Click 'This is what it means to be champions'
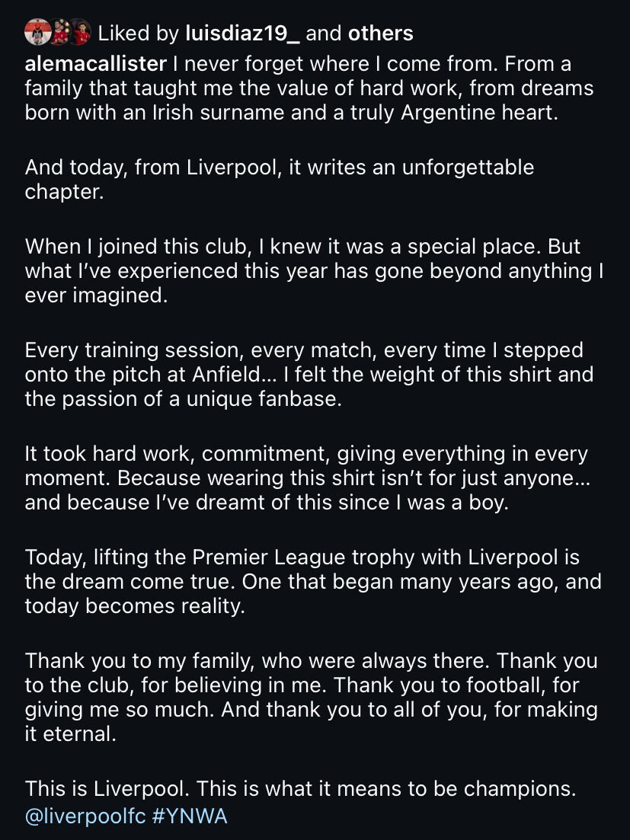This screenshot has height=840, width=630. point(385,788)
